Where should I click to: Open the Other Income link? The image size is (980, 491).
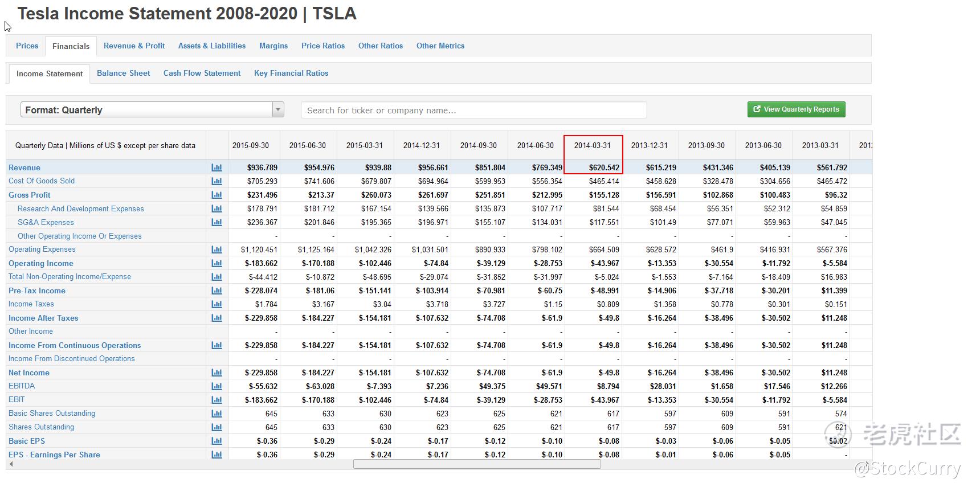pyautogui.click(x=31, y=331)
